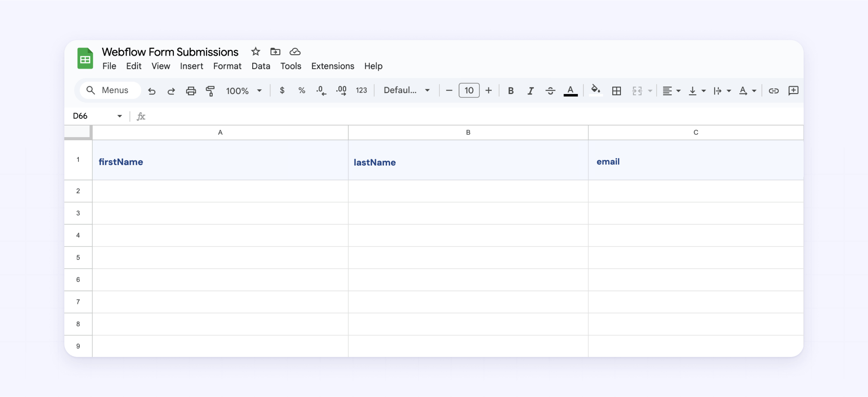Open the fill color picker
Screen dimensions: 868x397
point(595,90)
